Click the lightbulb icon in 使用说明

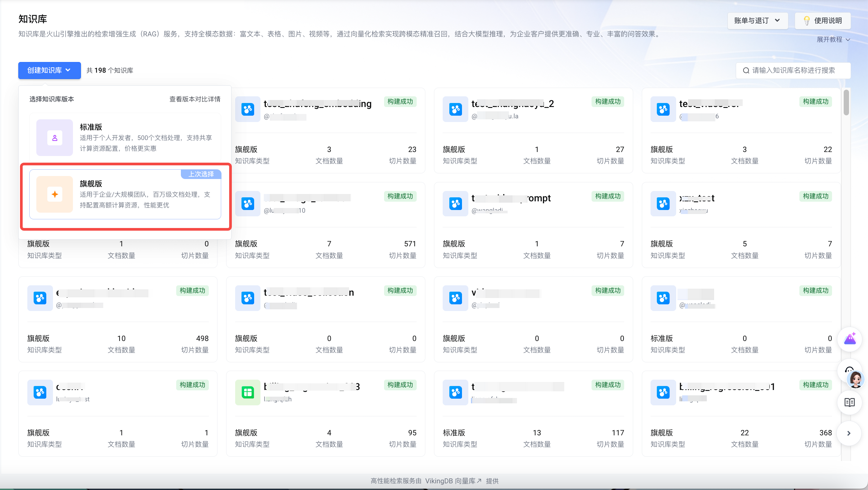(x=807, y=21)
